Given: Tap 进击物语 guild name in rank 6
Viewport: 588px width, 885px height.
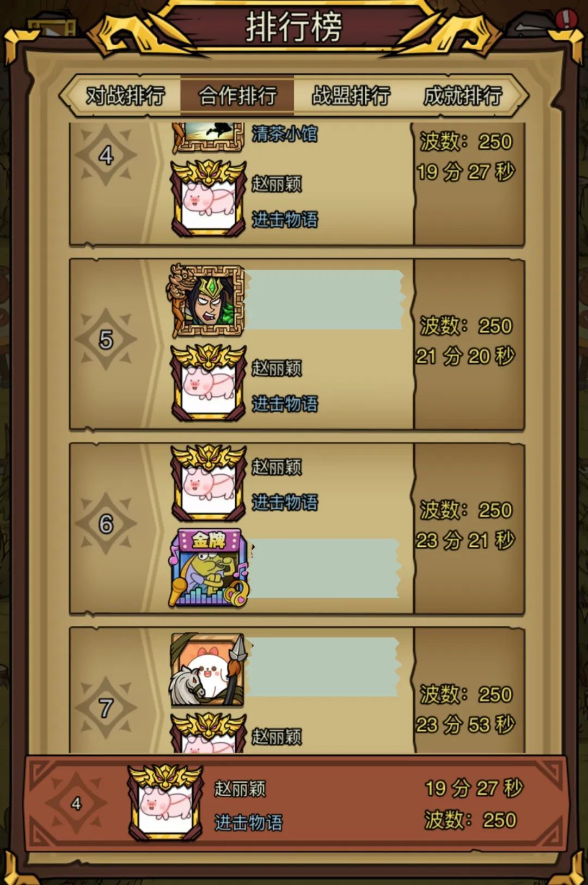Looking at the screenshot, I should pyautogui.click(x=284, y=503).
